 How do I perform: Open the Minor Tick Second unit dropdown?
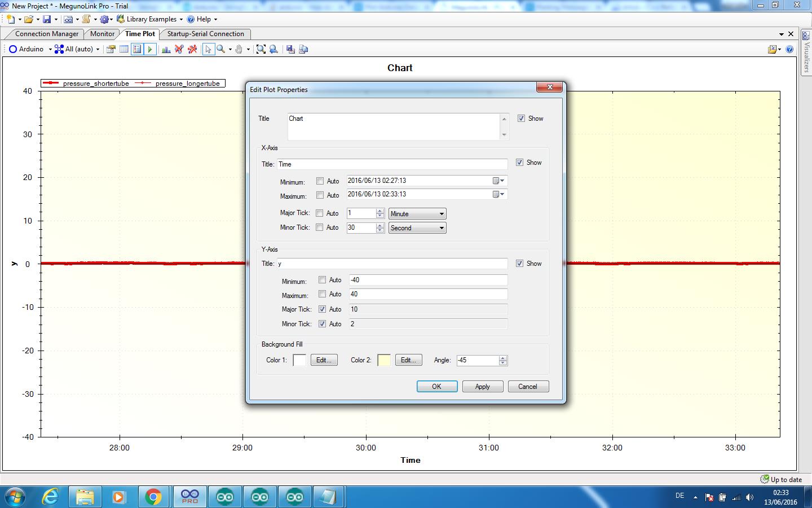[x=417, y=228]
